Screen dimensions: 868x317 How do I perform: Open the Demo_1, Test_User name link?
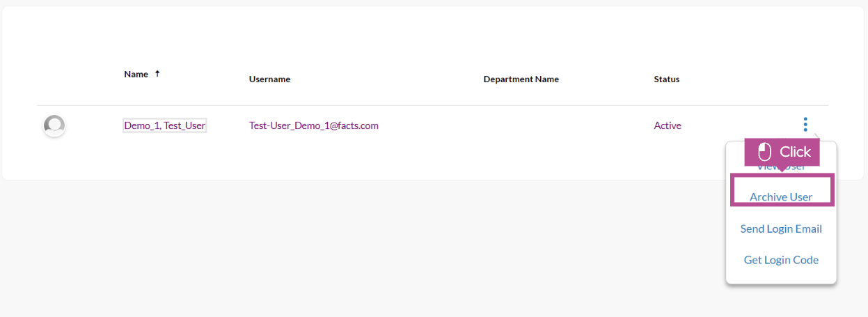(165, 125)
